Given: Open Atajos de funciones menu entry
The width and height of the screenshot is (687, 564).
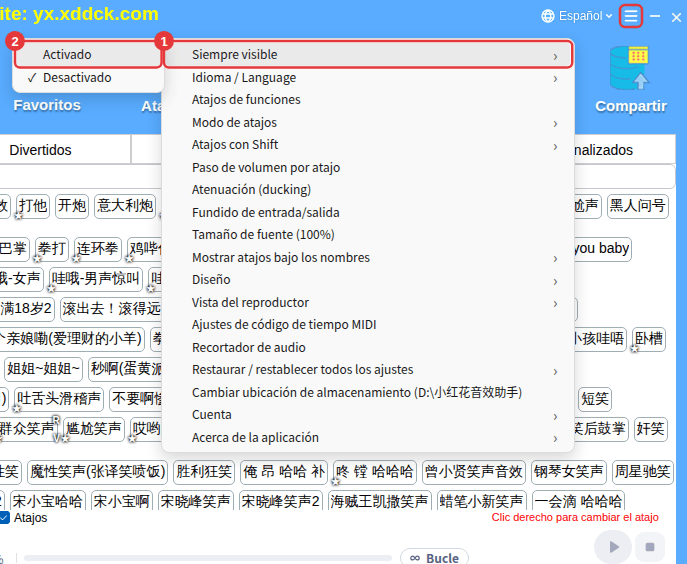Looking at the screenshot, I should click(x=368, y=100).
